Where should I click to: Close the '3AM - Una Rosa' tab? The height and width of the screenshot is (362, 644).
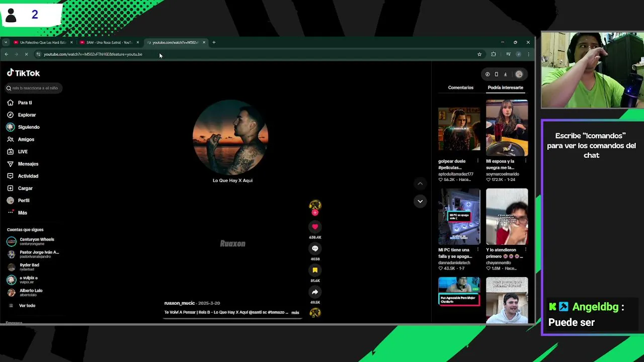coord(138,42)
